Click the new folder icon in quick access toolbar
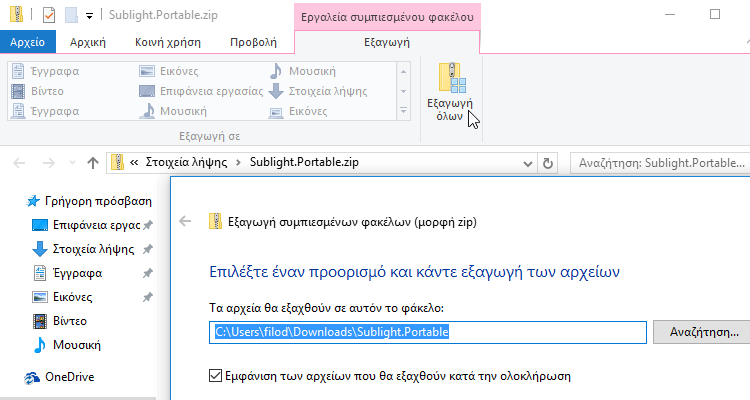Viewport: 750px width, 400px height. pyautogui.click(x=72, y=15)
